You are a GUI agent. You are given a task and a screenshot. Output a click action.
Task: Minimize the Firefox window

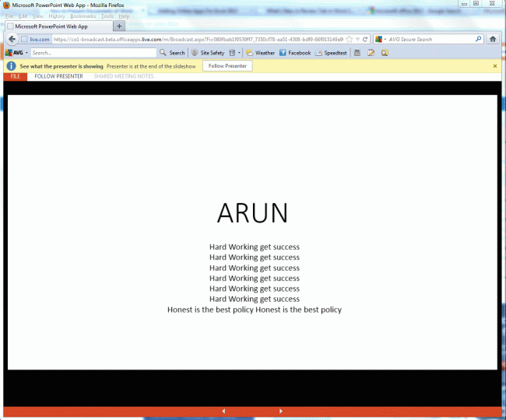pos(464,4)
